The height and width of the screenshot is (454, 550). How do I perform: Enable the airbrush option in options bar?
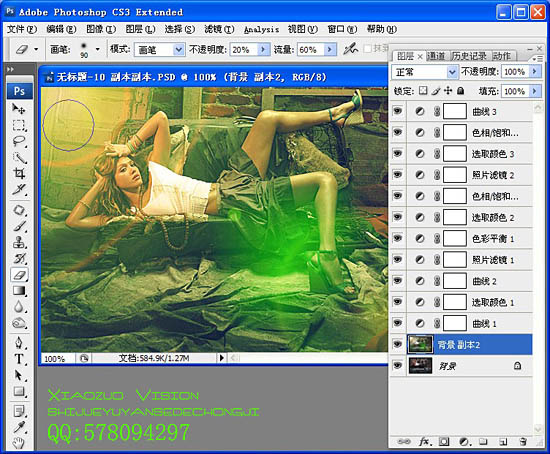(350, 49)
